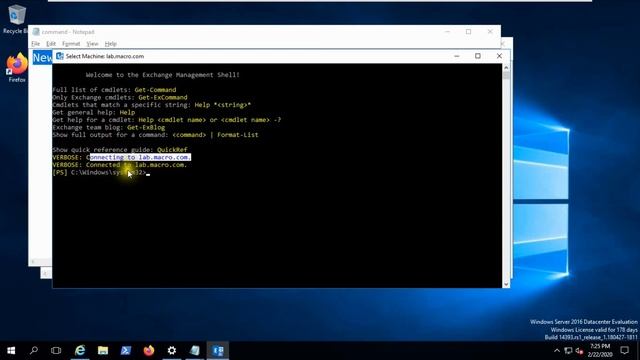Viewport: 640px width, 360px height.
Task: Minimize the Exchange Management Shell window
Action: pos(457,56)
